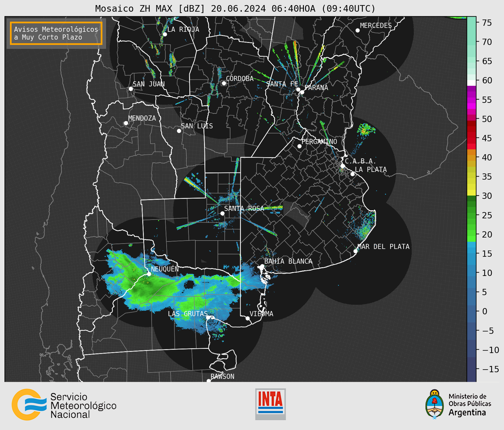Click the San Luis city marker
This screenshot has height=430, width=504.
(179, 131)
